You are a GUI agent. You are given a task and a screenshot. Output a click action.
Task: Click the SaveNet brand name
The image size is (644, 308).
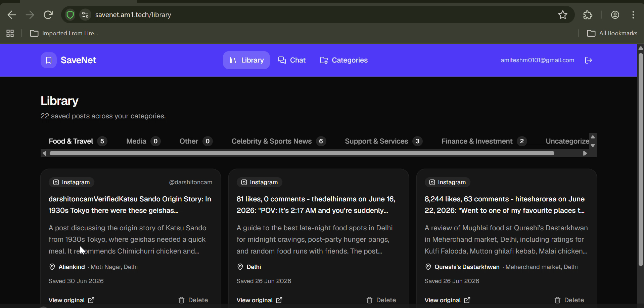79,60
